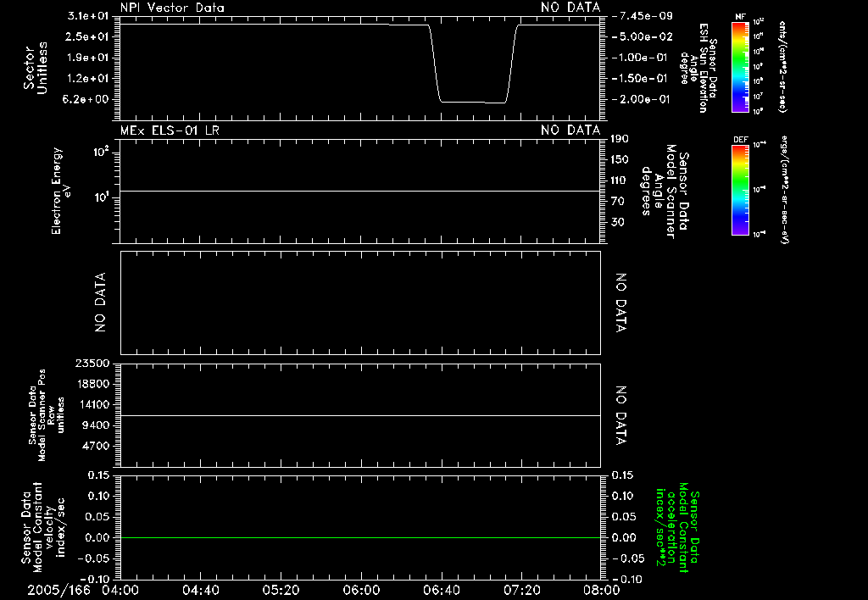Click the flat line in scanner position plot
868x600 pixels.
point(360,415)
